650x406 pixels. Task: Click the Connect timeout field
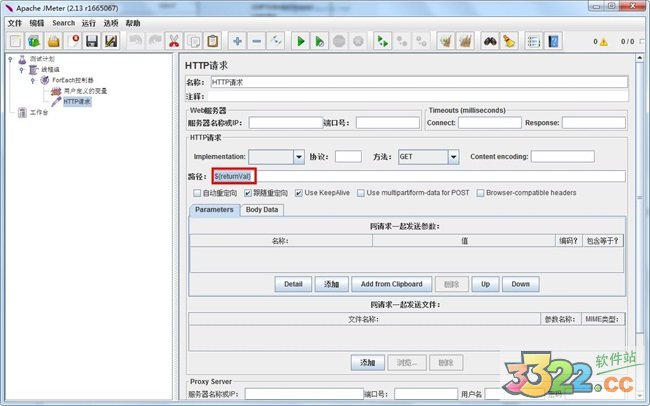pos(490,123)
